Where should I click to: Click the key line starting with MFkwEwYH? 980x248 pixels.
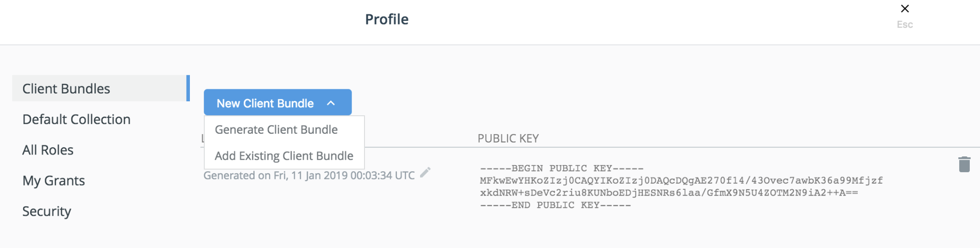681,180
